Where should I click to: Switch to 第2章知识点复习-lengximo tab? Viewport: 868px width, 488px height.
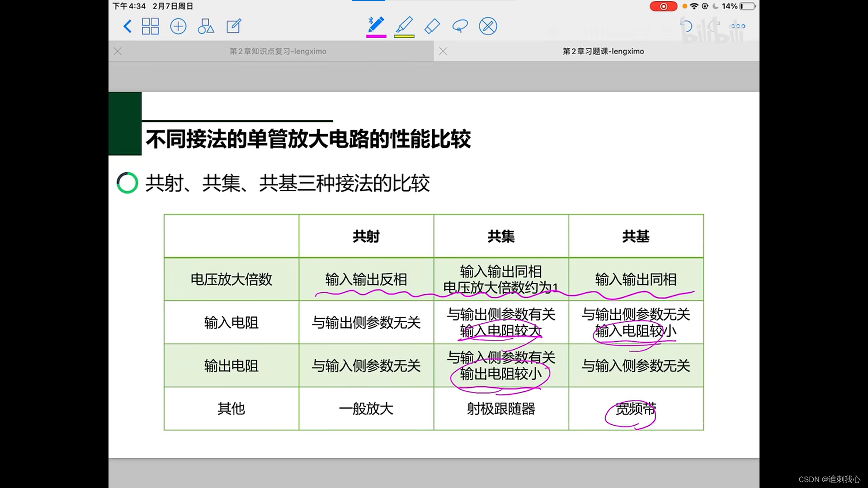coord(278,52)
